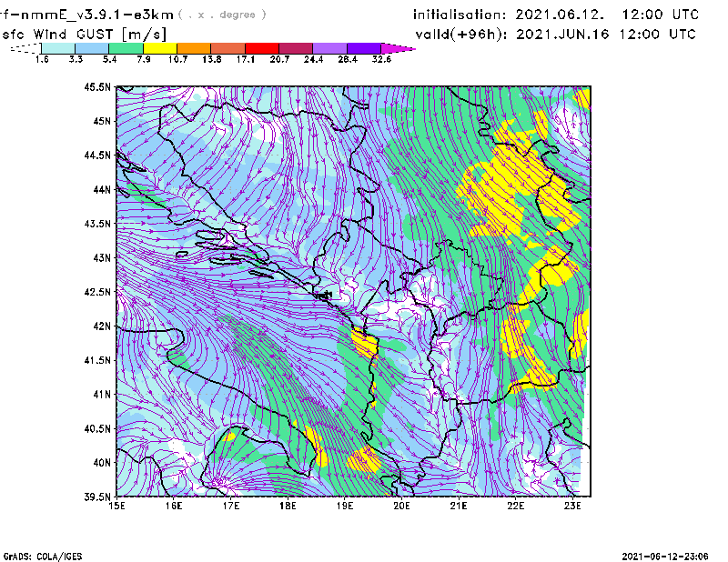The image size is (728, 562).
Task: Click the 'sfc Wind GUST [m/s]' title
Action: point(84,35)
